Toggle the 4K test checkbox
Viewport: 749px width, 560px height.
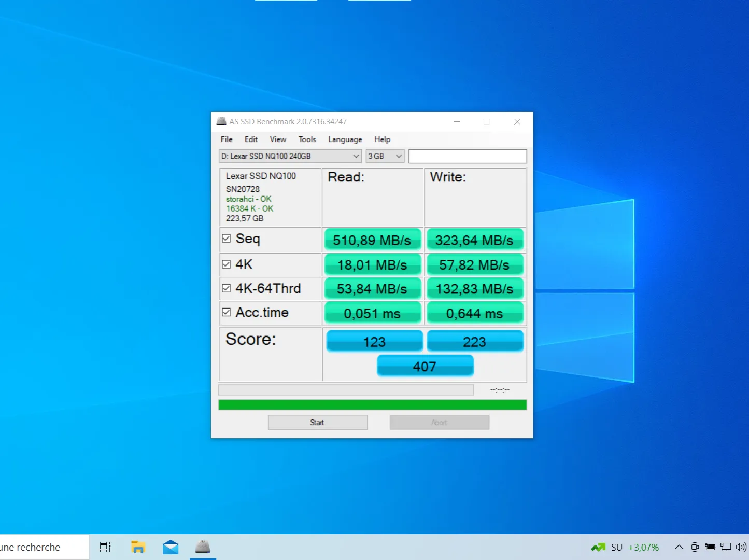coord(227,264)
